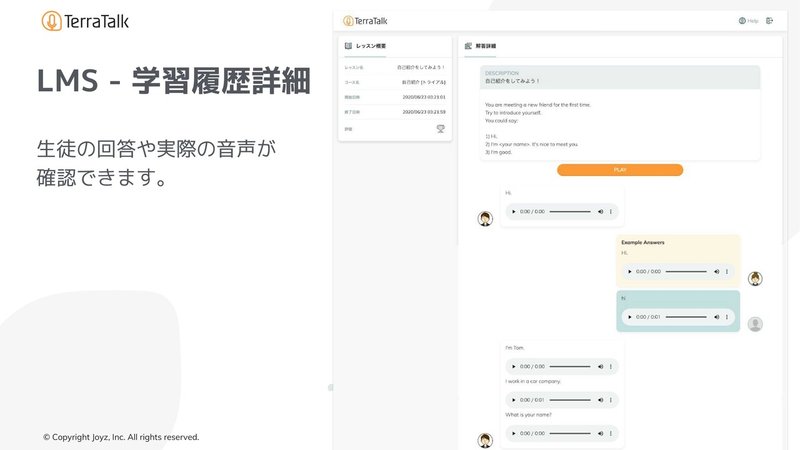Open more options on car company audio player
Viewport: 800px width, 450px height.
click(x=611, y=400)
